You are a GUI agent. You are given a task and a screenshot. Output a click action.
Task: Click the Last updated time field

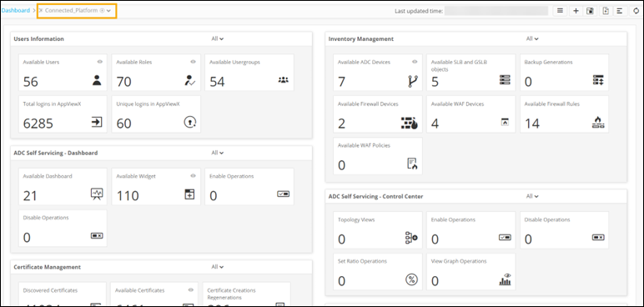pyautogui.click(x=496, y=11)
